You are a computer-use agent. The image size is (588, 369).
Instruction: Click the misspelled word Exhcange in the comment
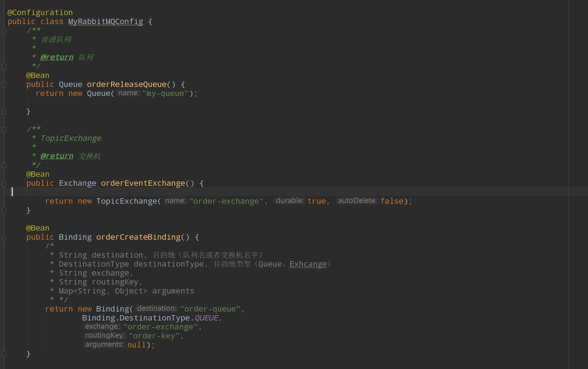308,264
